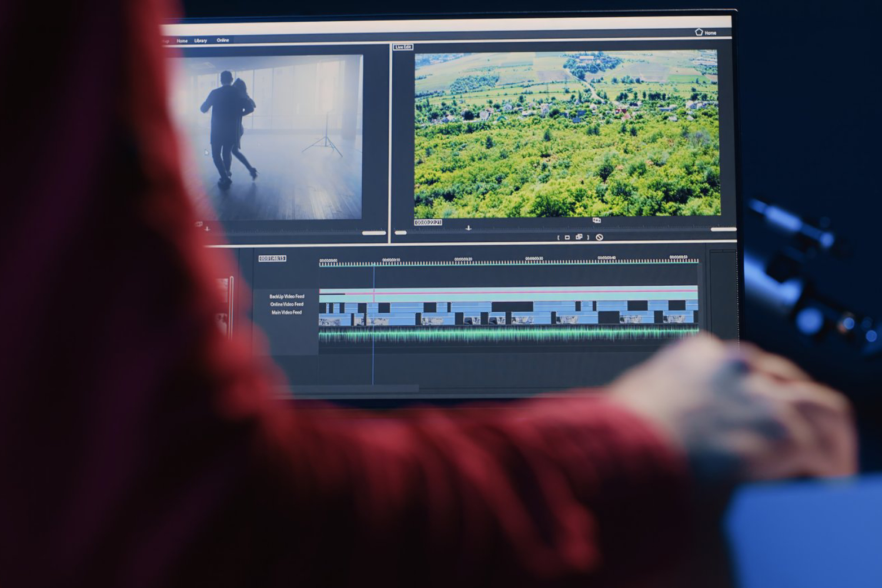Screen dimensions: 882x588
Task: Click the down-arrow marker under landscape preview
Action: click(x=469, y=228)
